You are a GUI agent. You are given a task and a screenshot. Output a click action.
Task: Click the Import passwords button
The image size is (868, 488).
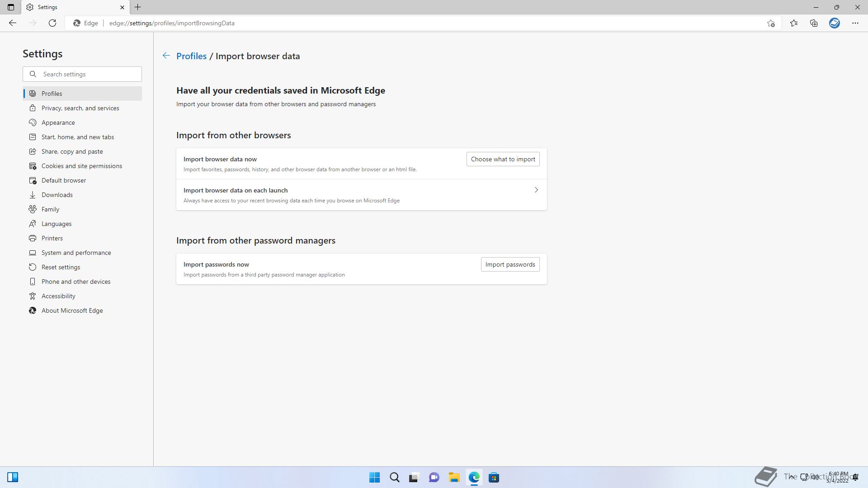coord(510,264)
